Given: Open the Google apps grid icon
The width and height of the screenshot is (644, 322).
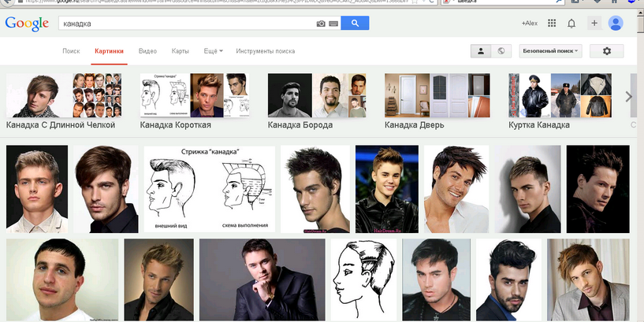Looking at the screenshot, I should [x=552, y=23].
